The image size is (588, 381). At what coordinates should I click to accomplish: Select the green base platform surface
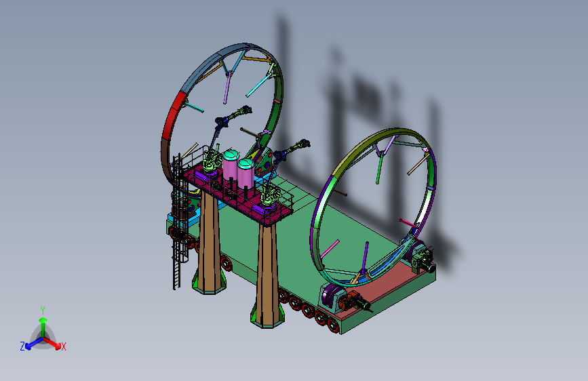[277, 240]
